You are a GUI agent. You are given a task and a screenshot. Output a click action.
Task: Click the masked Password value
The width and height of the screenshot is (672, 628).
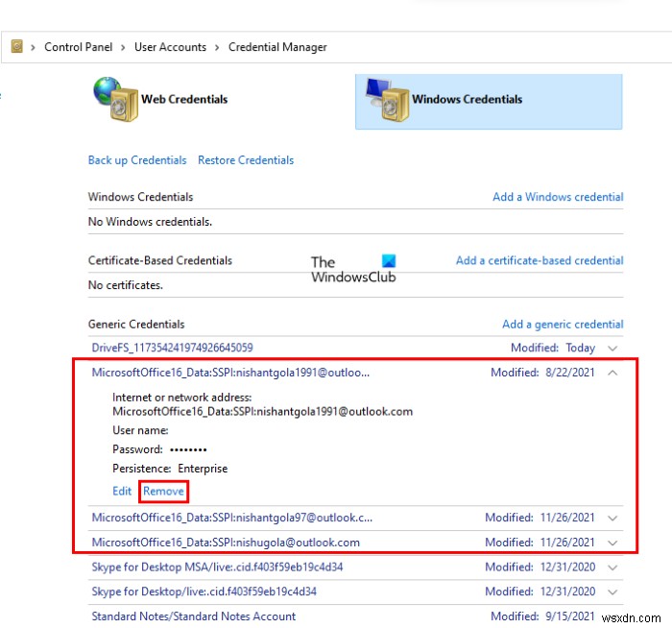[188, 449]
